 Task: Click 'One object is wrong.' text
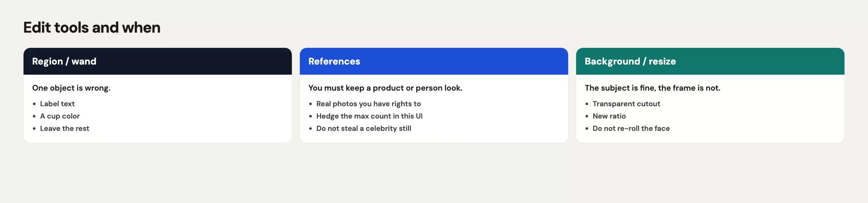(71, 88)
